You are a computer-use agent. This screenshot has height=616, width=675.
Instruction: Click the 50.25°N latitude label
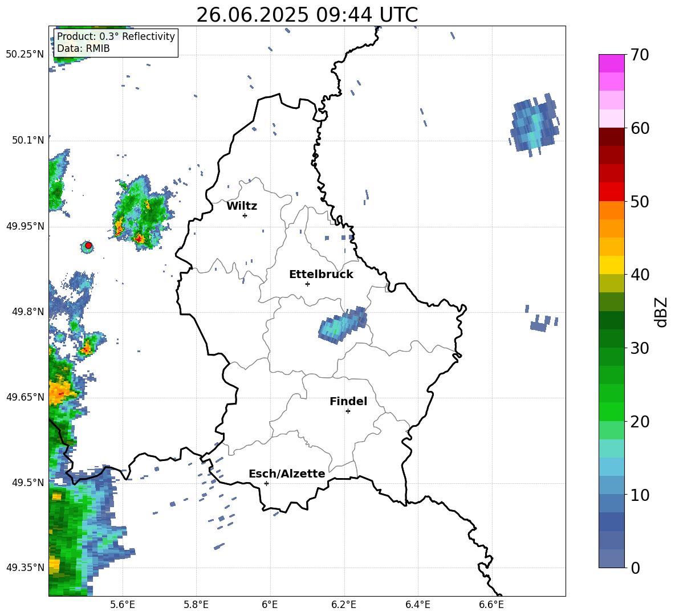(x=25, y=55)
